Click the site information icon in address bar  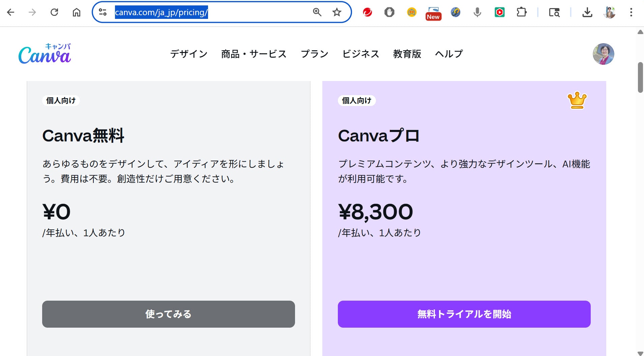point(103,12)
